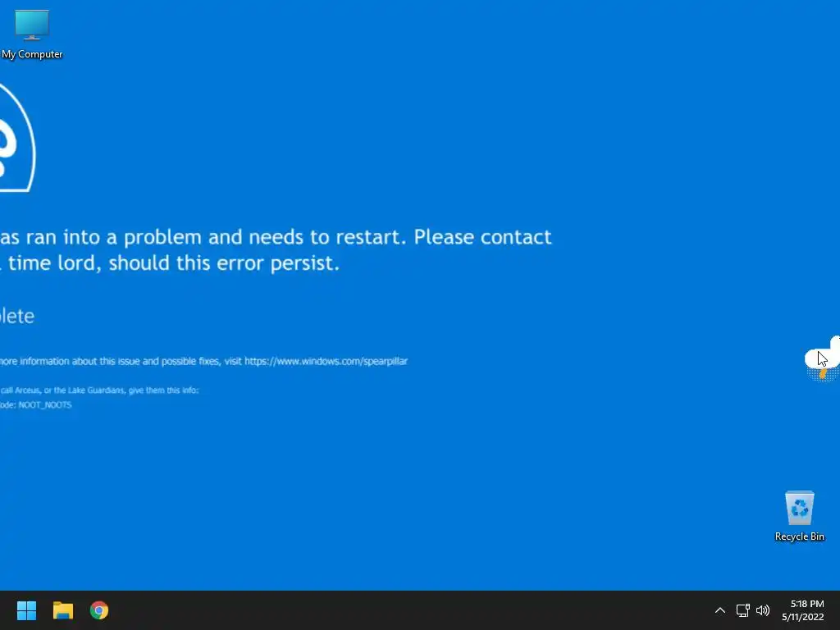Click the NOOT_NOOTS stop code text

coord(45,405)
